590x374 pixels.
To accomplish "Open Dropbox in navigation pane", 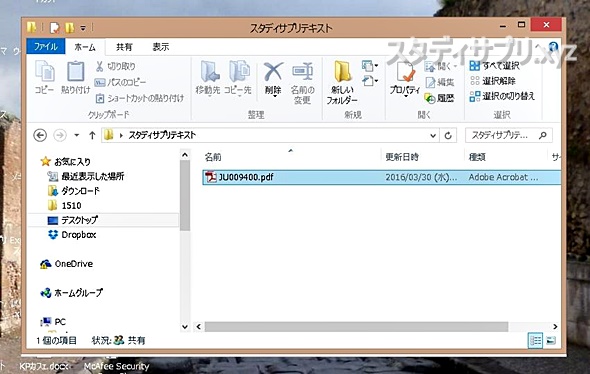I will coord(72,235).
